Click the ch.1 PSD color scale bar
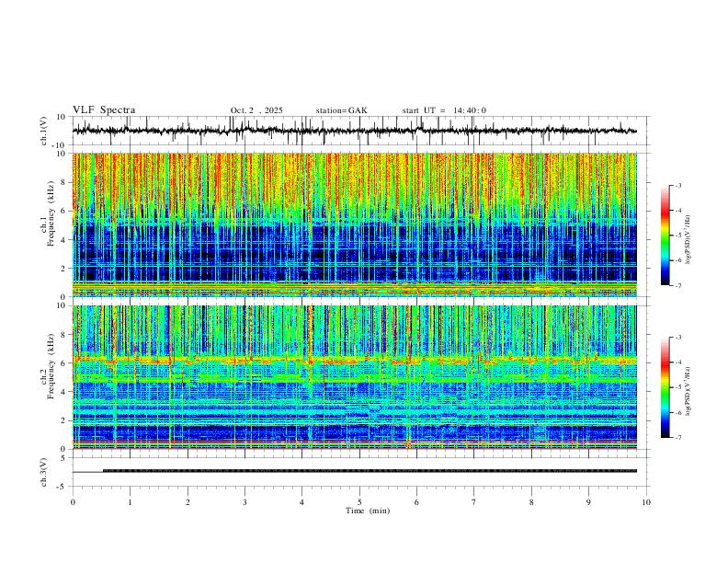Viewport: 728px width, 563px height. 665,236
